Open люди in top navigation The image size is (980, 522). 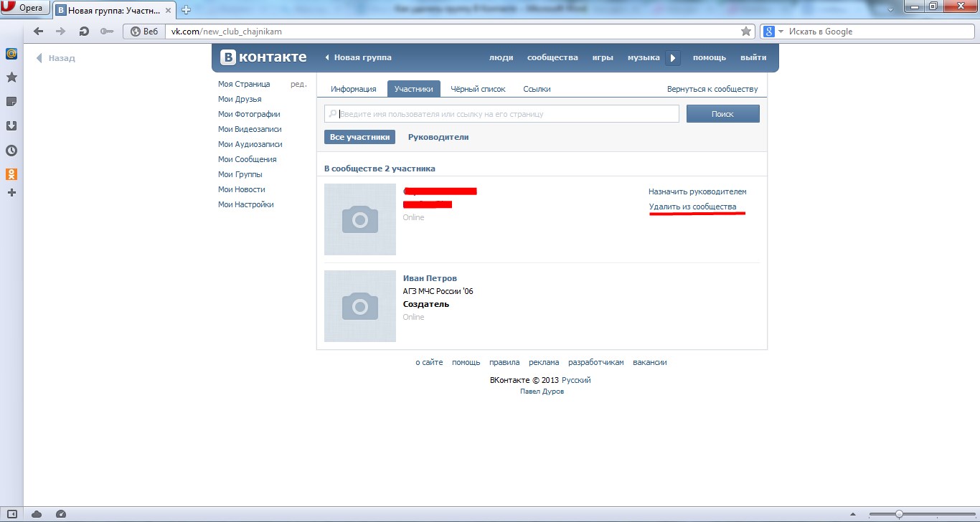501,57
